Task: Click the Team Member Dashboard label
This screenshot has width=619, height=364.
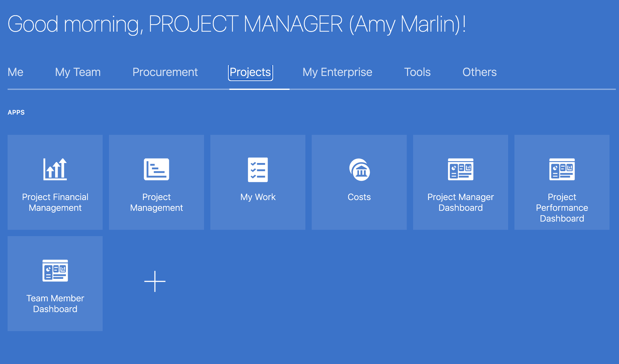Action: tap(55, 304)
